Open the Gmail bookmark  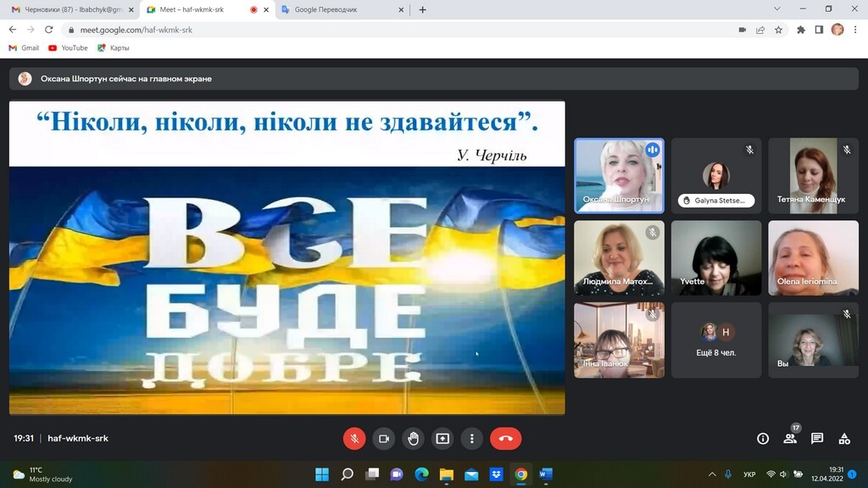pyautogui.click(x=24, y=48)
